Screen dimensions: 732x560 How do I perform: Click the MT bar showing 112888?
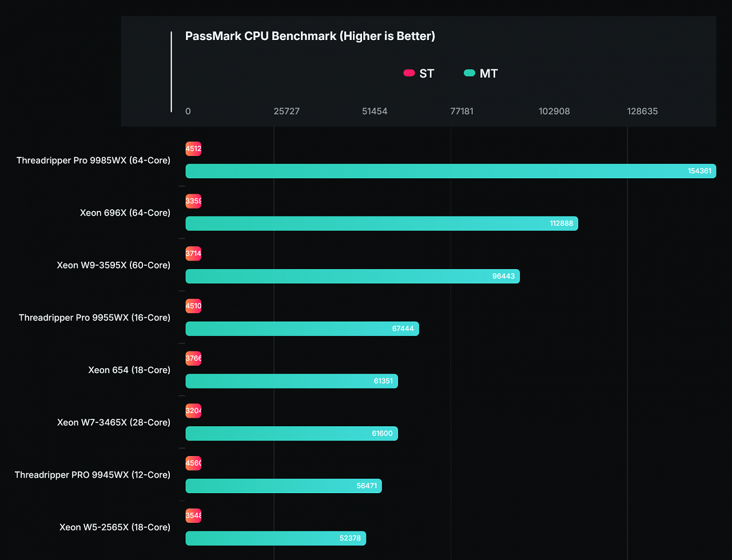(381, 223)
